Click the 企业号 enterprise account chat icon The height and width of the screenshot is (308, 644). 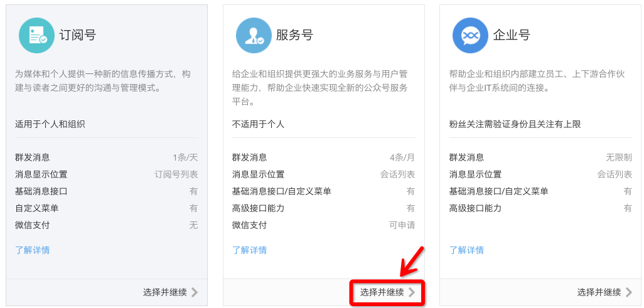470,35
